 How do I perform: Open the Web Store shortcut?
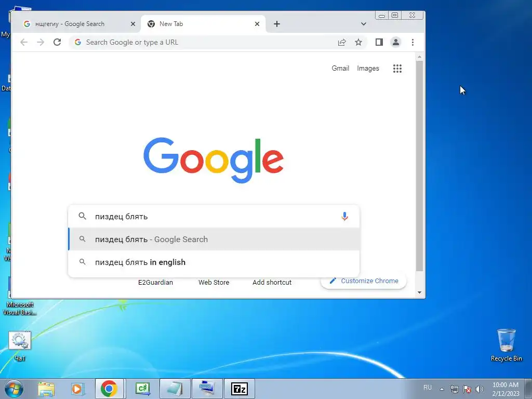tap(214, 282)
